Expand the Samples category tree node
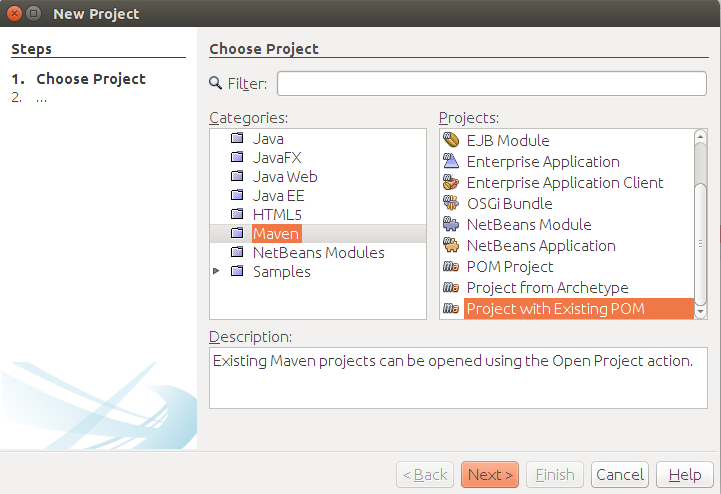 click(x=216, y=271)
